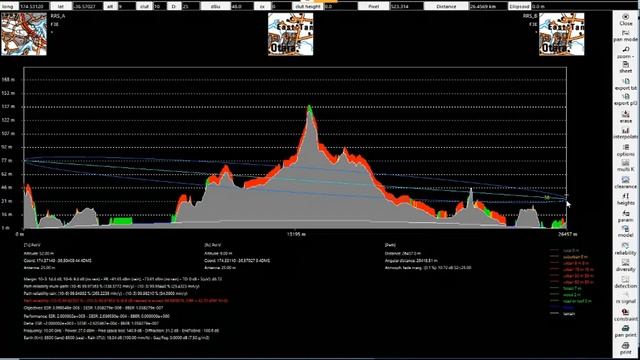640x360 pixels.
Task: Open the multi K tool
Action: [x=625, y=166]
